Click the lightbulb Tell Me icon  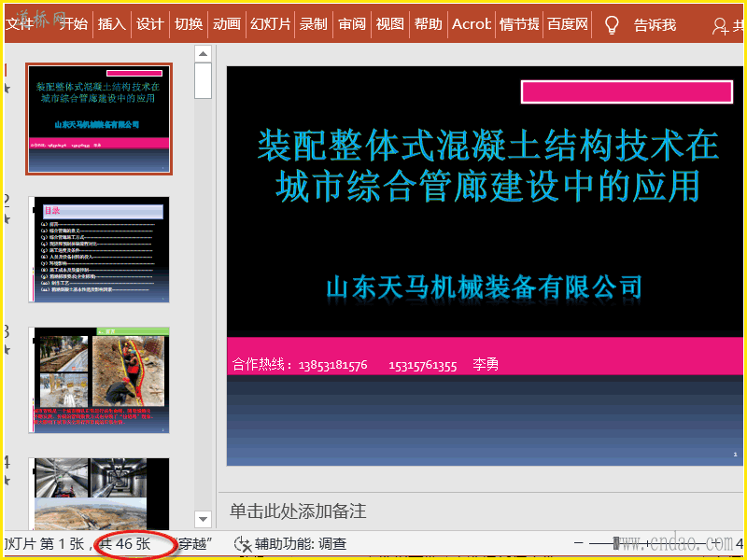[x=612, y=25]
